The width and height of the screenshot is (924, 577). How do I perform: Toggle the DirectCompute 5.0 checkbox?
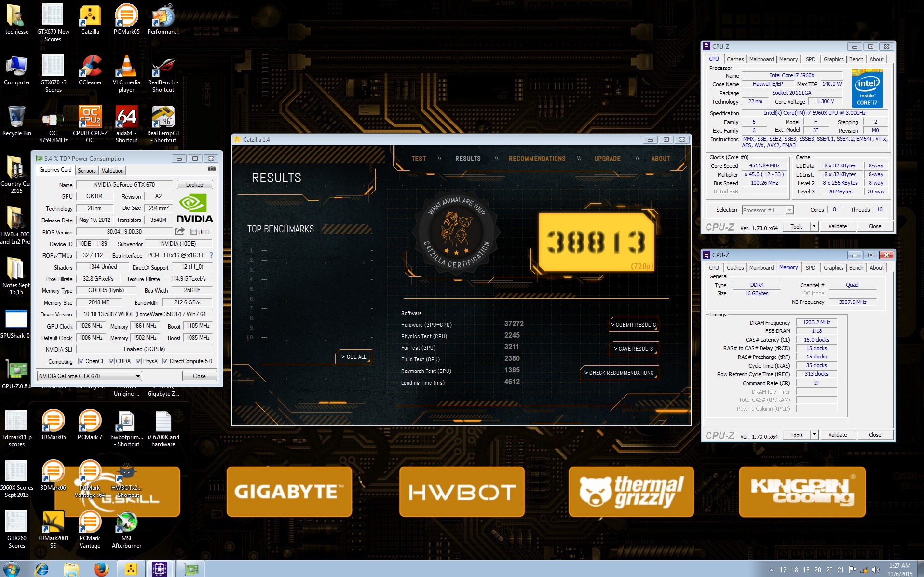click(x=165, y=361)
